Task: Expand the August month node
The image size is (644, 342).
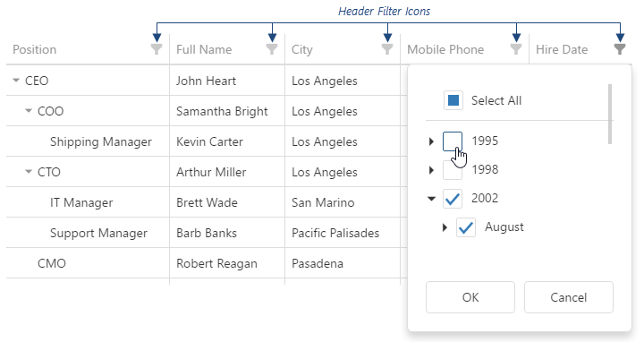Action: point(445,227)
